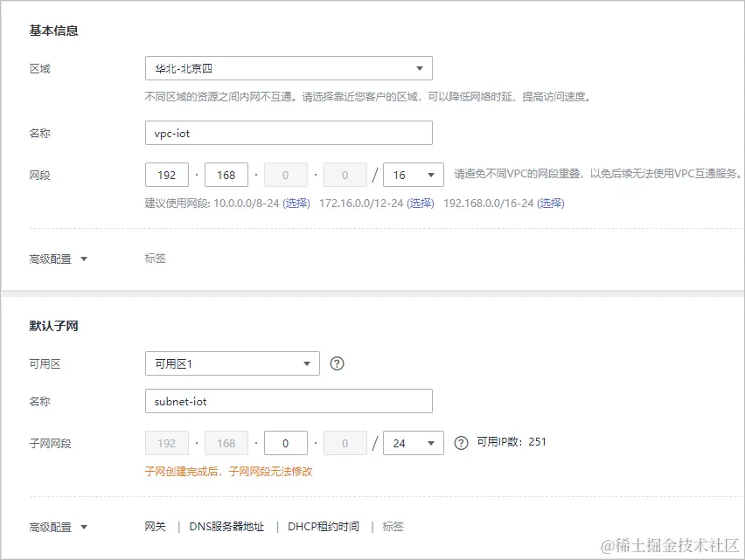
Task: Click the 可用区 field label
Action: click(45, 364)
